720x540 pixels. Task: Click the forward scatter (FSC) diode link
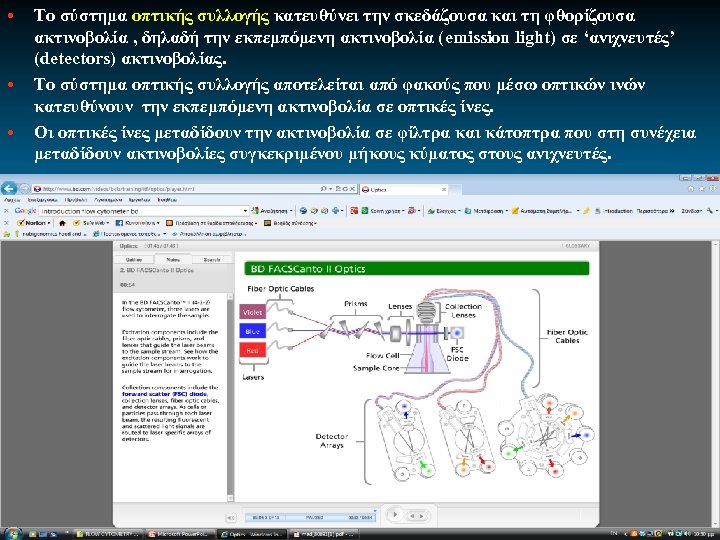tap(164, 394)
